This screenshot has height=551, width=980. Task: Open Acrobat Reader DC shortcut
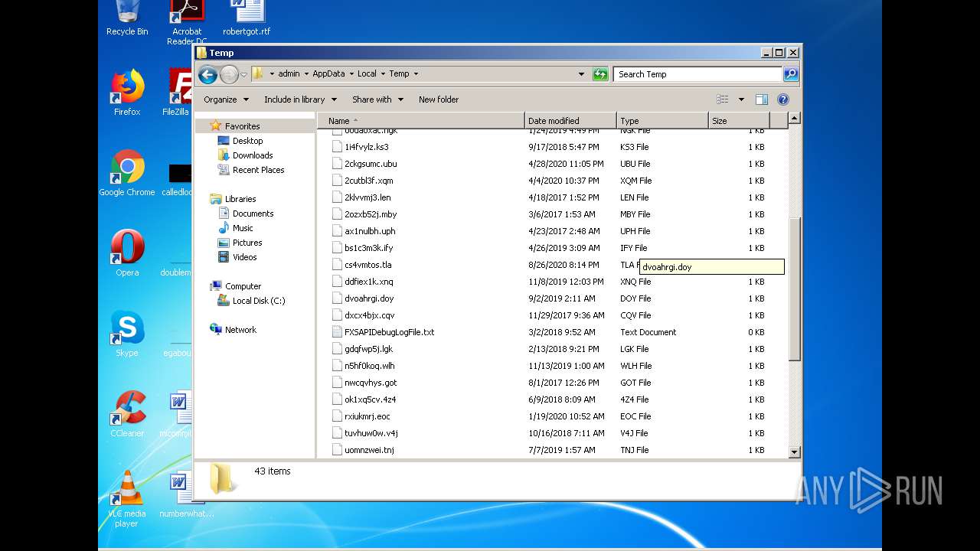point(187,23)
